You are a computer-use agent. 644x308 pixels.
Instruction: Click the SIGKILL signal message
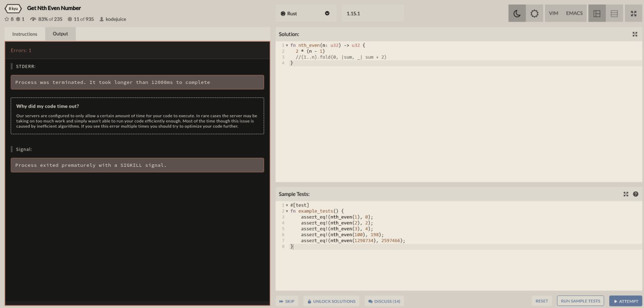click(137, 165)
